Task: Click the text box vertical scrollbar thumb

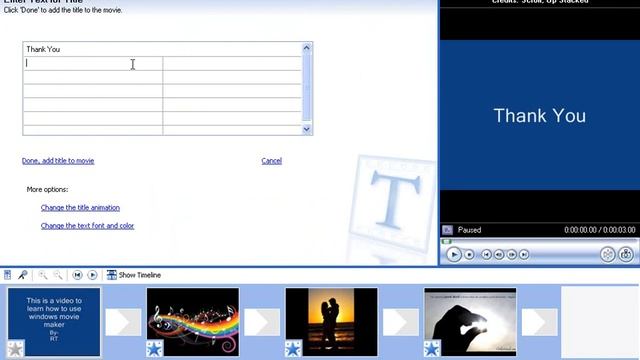Action: coord(307,87)
